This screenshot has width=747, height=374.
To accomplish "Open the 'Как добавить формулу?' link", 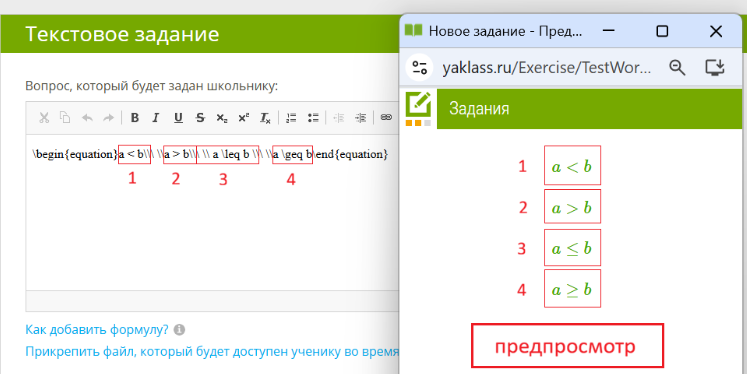I will pyautogui.click(x=97, y=330).
